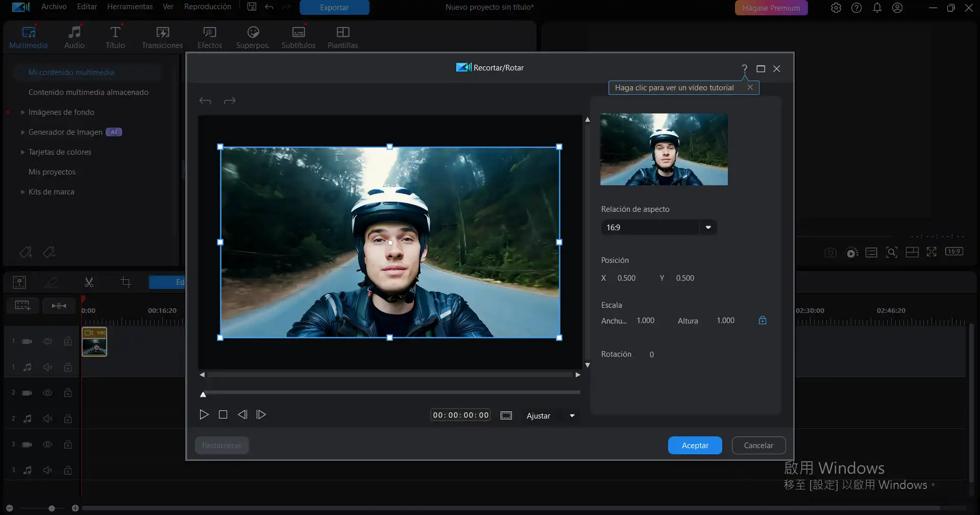Toggle the aspect ratio lock for scale
Viewport: 980px width, 515px height.
coord(762,321)
